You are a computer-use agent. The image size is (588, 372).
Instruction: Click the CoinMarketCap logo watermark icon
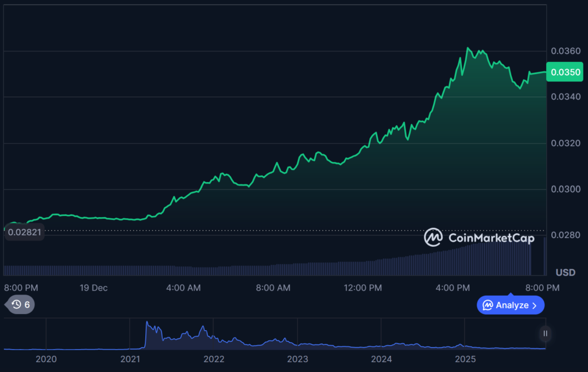(x=434, y=237)
